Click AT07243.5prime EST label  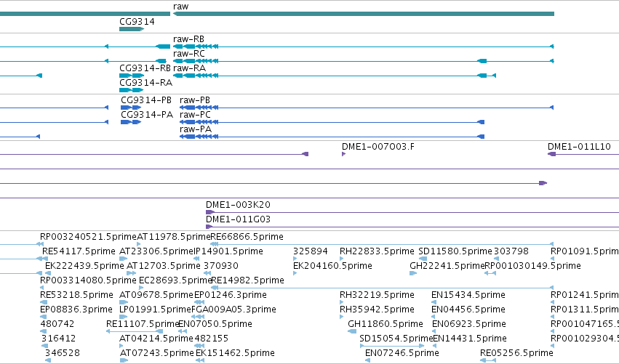[157, 353]
